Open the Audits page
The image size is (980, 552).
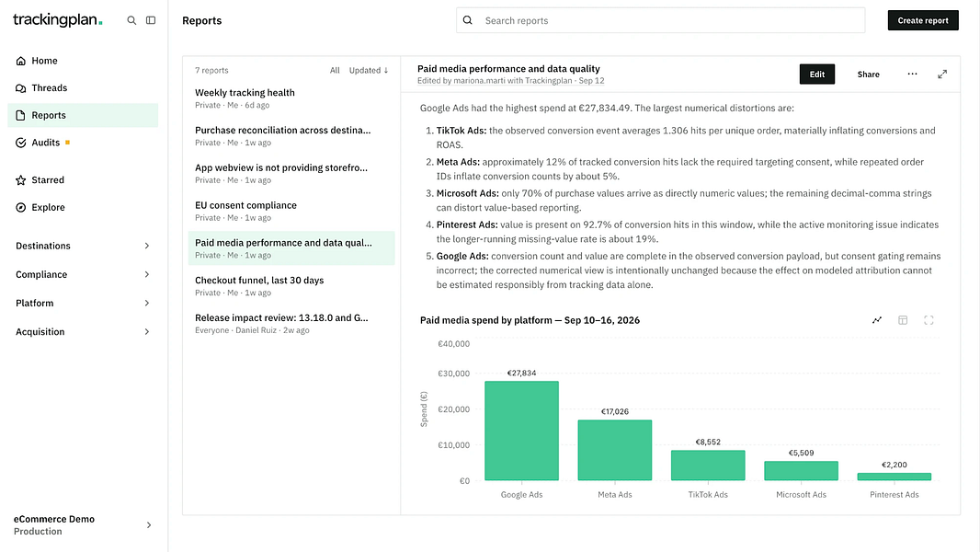coord(83,143)
